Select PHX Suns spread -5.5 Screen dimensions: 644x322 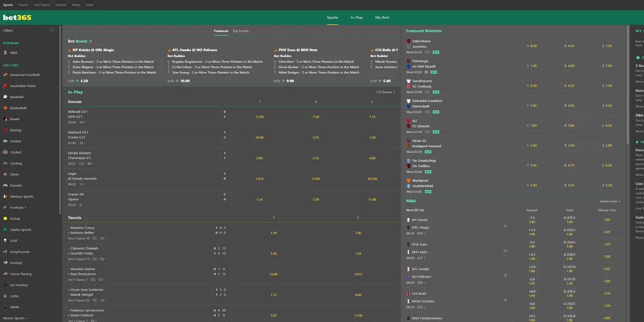click(x=532, y=244)
